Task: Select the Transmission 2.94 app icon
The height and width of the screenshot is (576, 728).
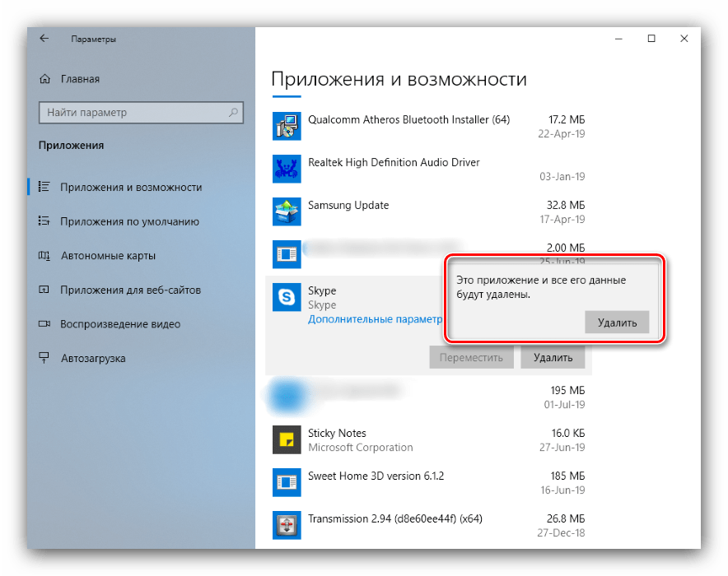Action: (287, 525)
